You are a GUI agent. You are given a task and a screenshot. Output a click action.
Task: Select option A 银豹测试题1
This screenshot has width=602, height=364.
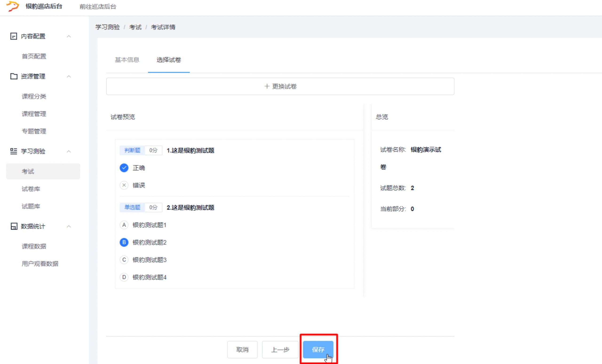coord(124,225)
